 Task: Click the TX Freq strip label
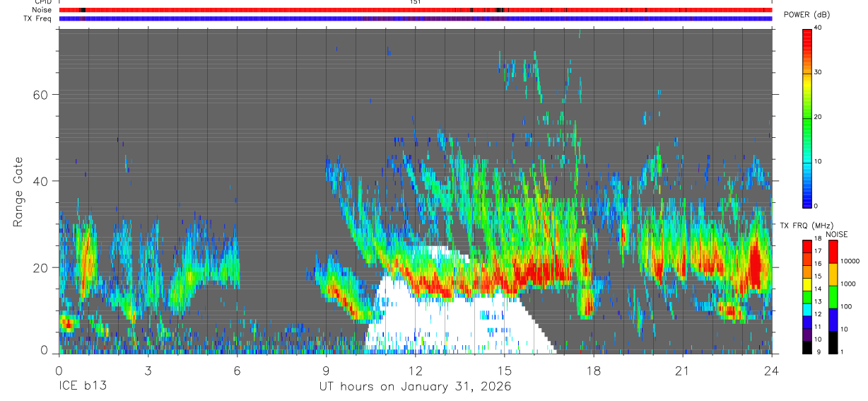pyautogui.click(x=37, y=18)
